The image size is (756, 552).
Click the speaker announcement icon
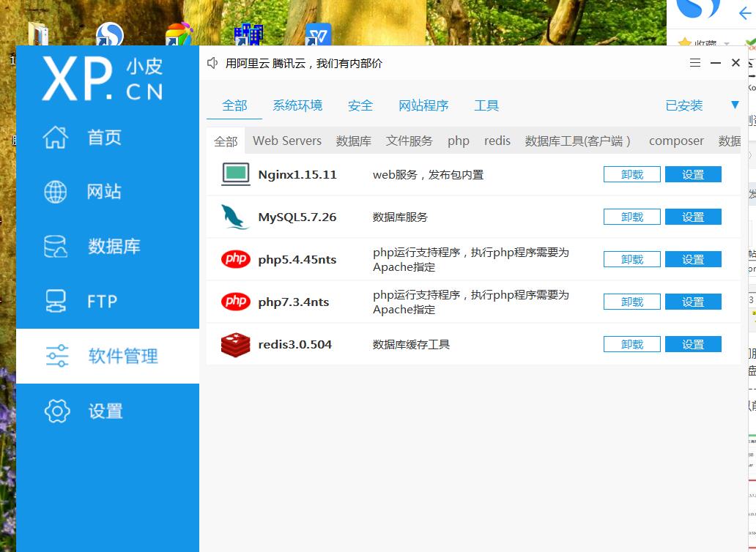212,64
